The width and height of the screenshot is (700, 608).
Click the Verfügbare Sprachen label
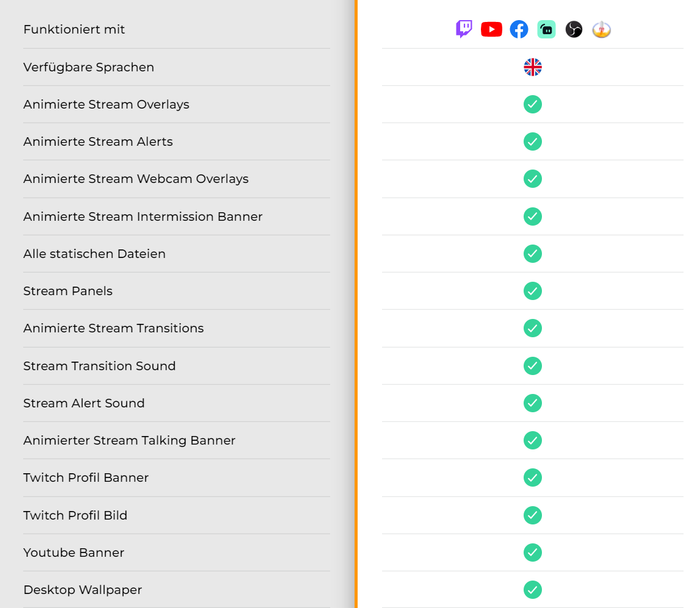pos(88,67)
